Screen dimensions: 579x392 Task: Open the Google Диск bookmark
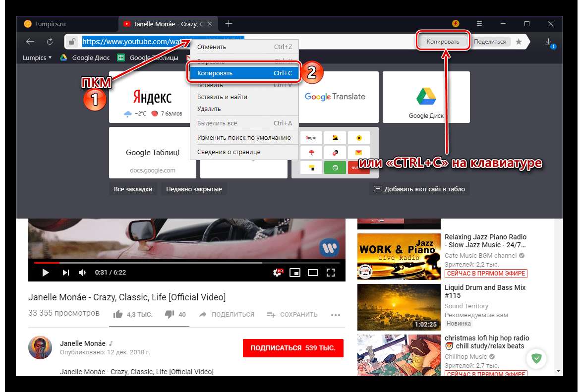click(85, 57)
